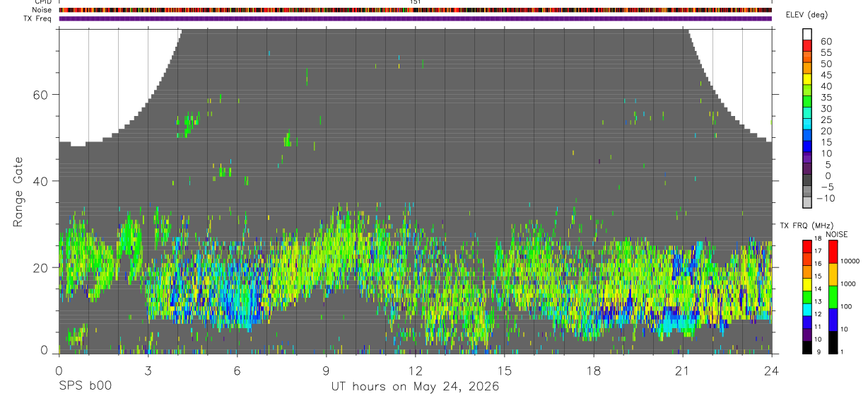Click the 1000 label on NOISE colorbar
868x401 pixels.
(x=850, y=284)
